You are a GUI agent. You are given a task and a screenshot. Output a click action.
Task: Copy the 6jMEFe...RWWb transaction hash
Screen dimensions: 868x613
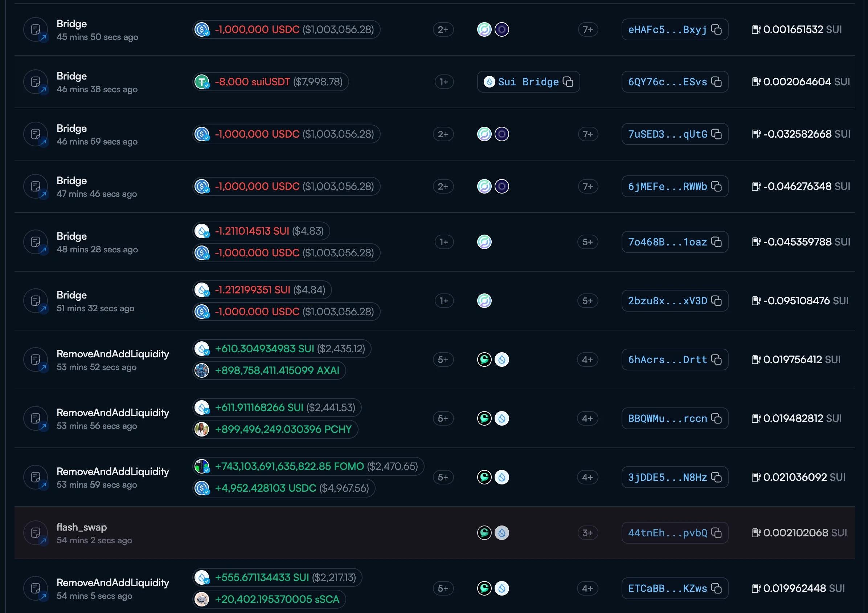click(716, 186)
